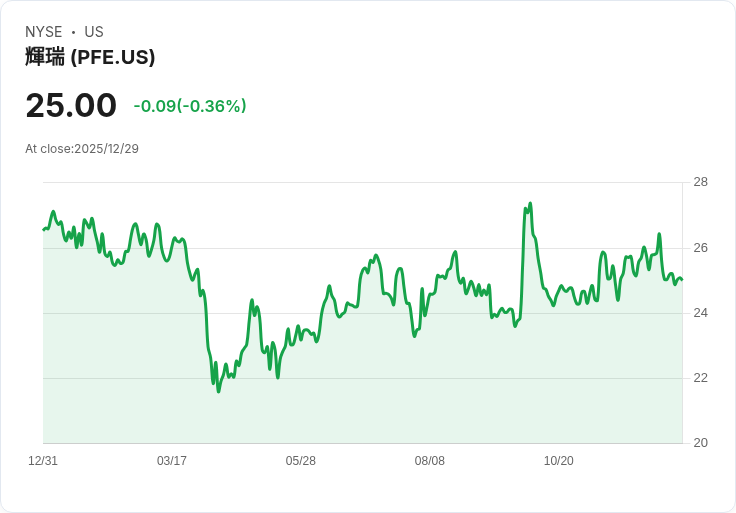Click the highest peak of the price line
Image resolution: width=736 pixels, height=513 pixels.
(530, 204)
